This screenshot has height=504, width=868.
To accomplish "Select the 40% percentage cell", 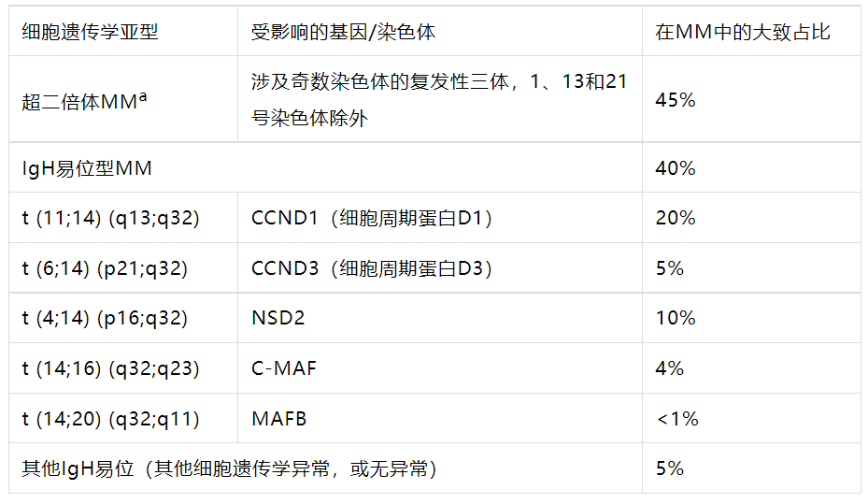I will pos(676,168).
